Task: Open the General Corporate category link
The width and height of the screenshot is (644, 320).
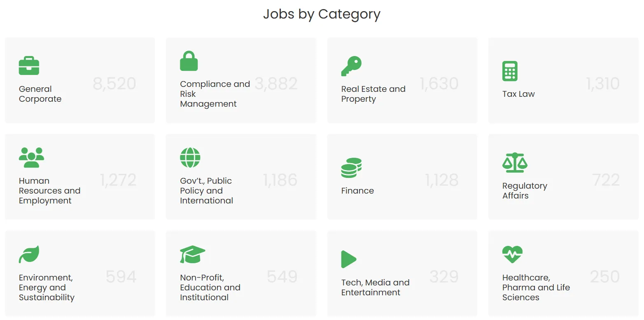Action: (x=40, y=94)
